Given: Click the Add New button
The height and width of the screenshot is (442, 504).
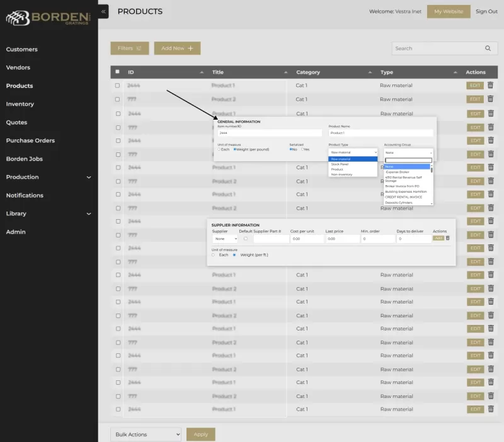Looking at the screenshot, I should click(177, 48).
